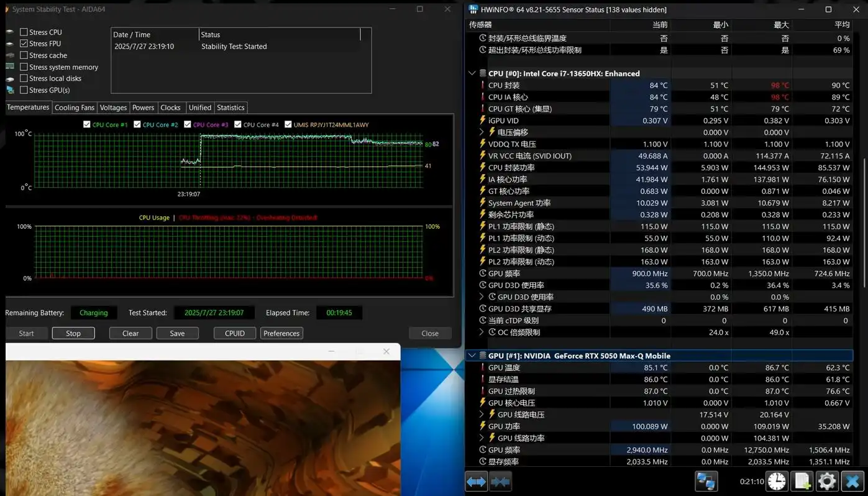Collapse the GPU [#1] NVIDIA GeForce RTX 5050 section
868x496 pixels.
click(472, 356)
